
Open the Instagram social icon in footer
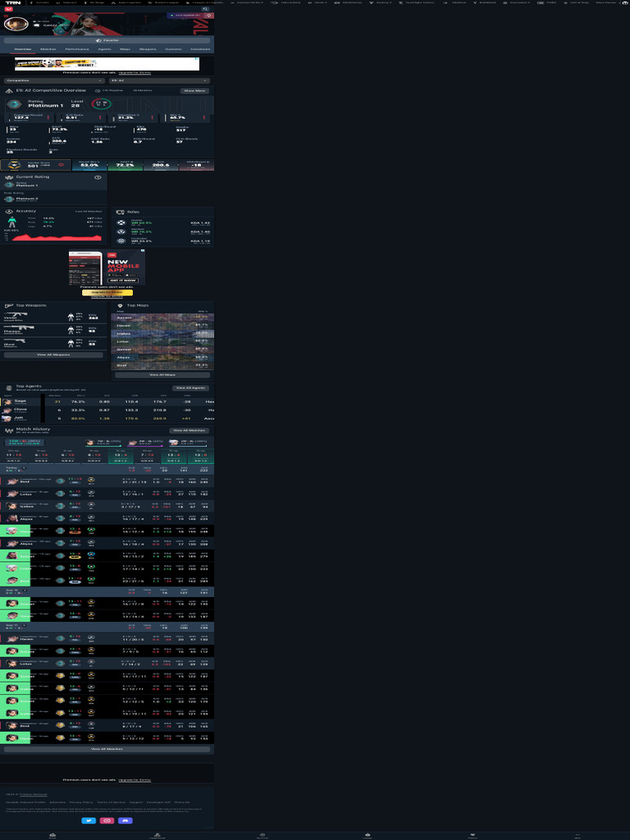tap(107, 820)
